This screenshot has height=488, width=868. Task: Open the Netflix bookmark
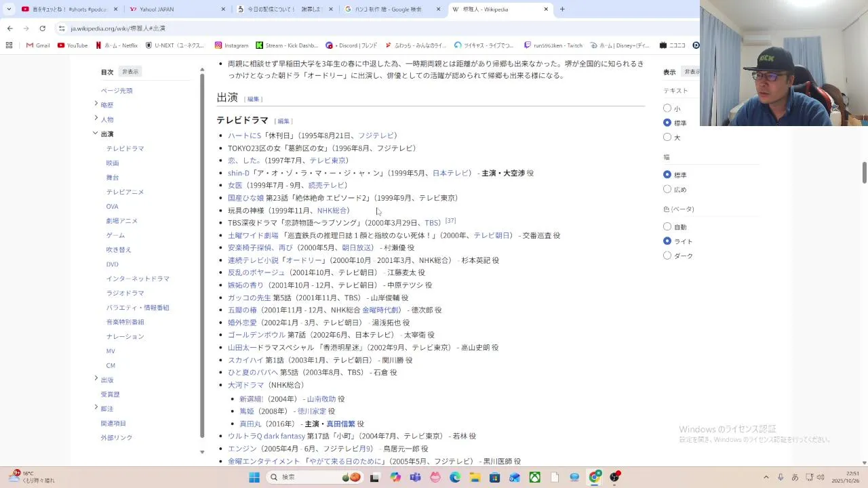click(x=117, y=45)
